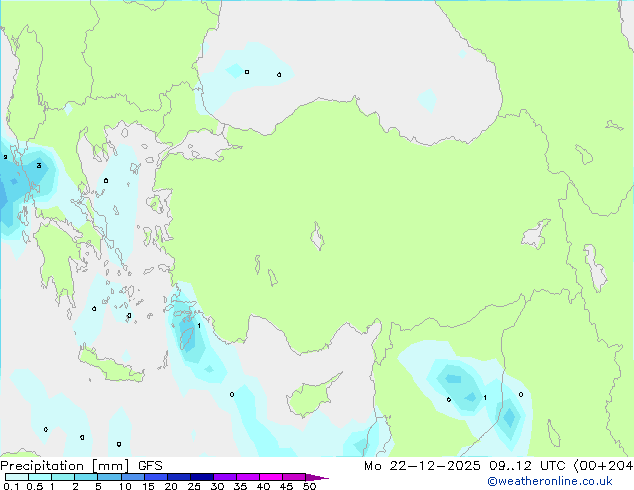Click the 25–30 mm legend color swatch
This screenshot has height=490, width=634.
(x=202, y=477)
